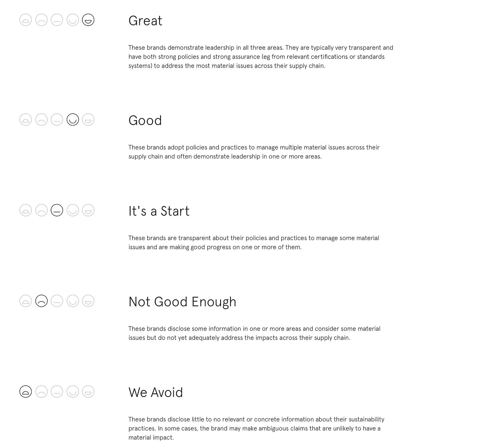Click the We Avoid description paragraph
The width and height of the screenshot is (501, 448).
pos(256,428)
